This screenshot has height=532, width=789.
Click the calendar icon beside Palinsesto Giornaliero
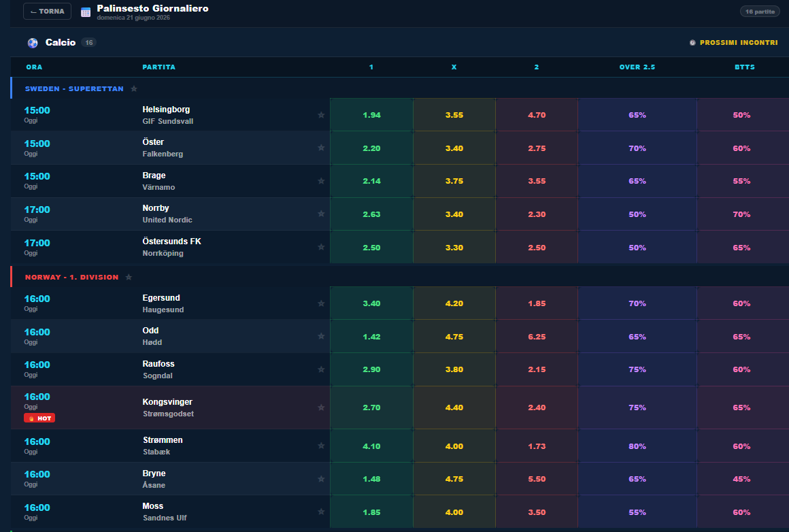(x=86, y=12)
